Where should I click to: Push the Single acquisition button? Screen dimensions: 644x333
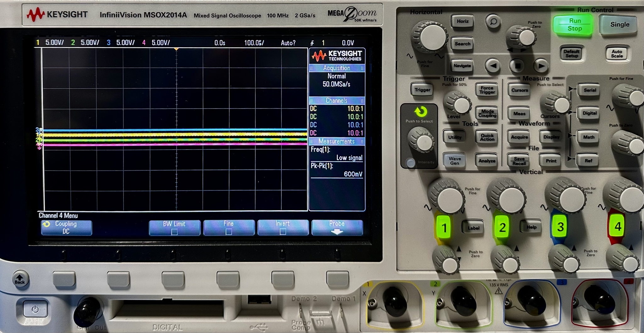[x=619, y=25]
